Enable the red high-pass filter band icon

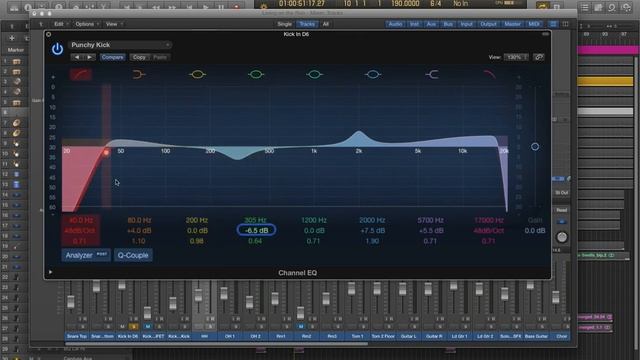coord(80,74)
